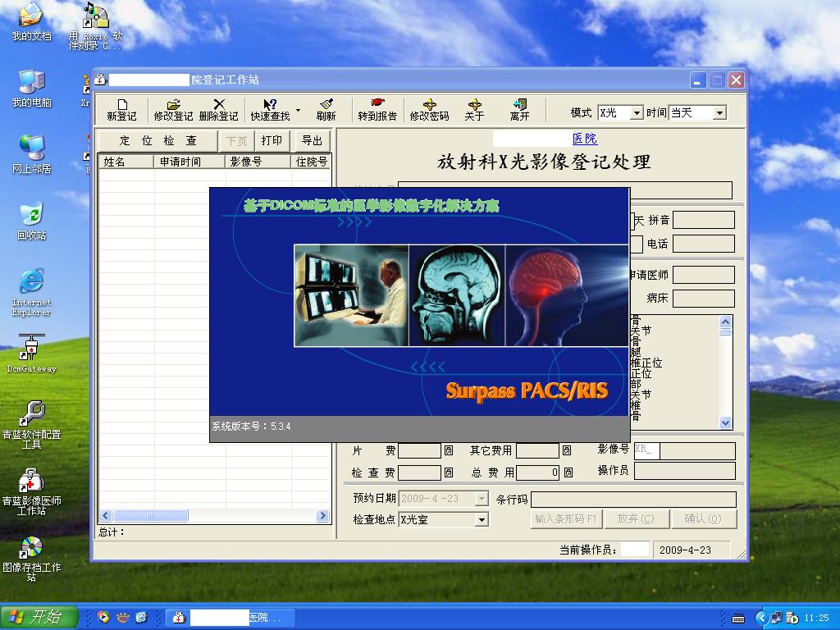840x630 pixels.
Task: Sort by the 姓名 column header
Action: tap(126, 162)
